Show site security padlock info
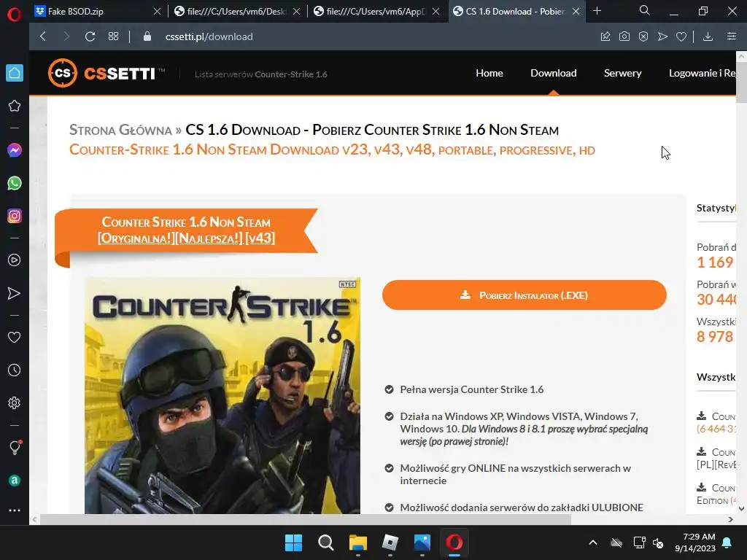 [x=147, y=36]
